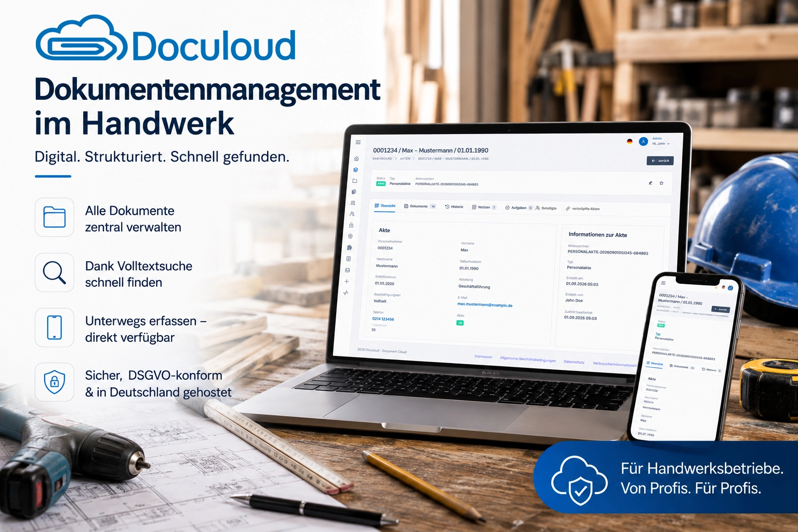798x532 pixels.
Task: Click Abteilung value 'Geschäftsführung'
Action: point(474,287)
